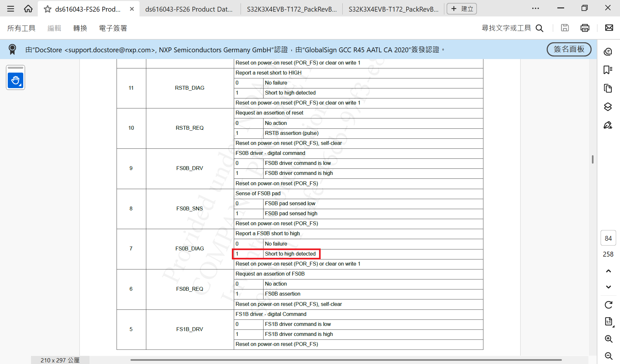The image size is (620, 364).
Task: Print the document
Action: pos(585,28)
